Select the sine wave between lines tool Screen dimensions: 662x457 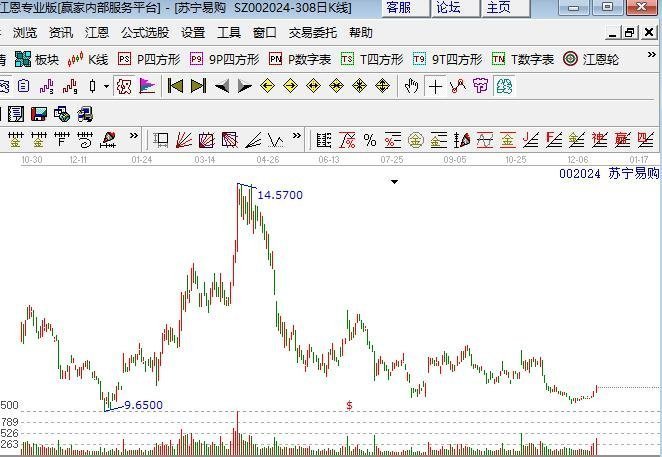485,140
